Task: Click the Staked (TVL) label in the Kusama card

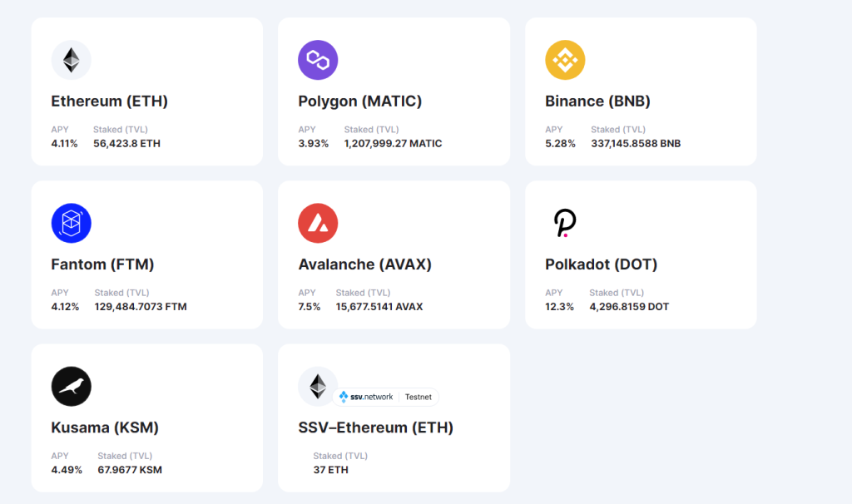Action: pyautogui.click(x=125, y=456)
